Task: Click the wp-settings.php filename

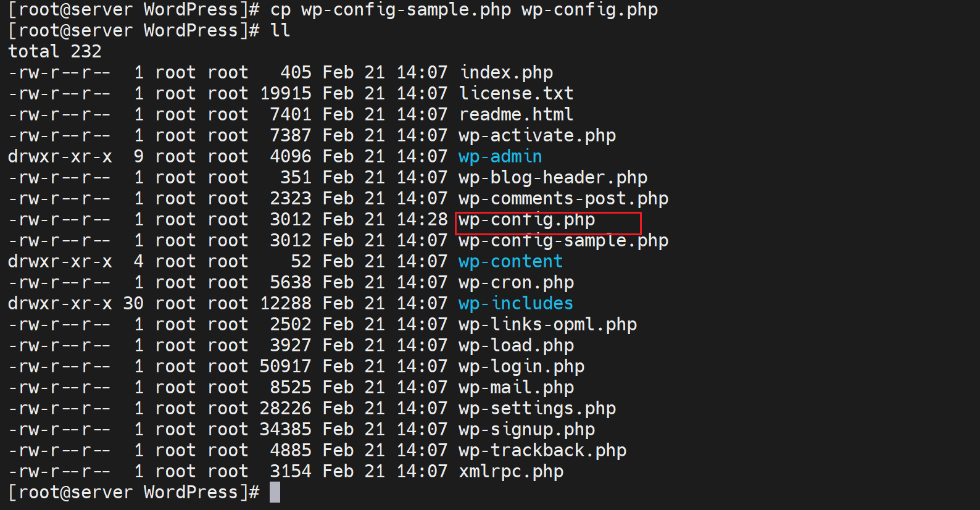Action: point(537,409)
